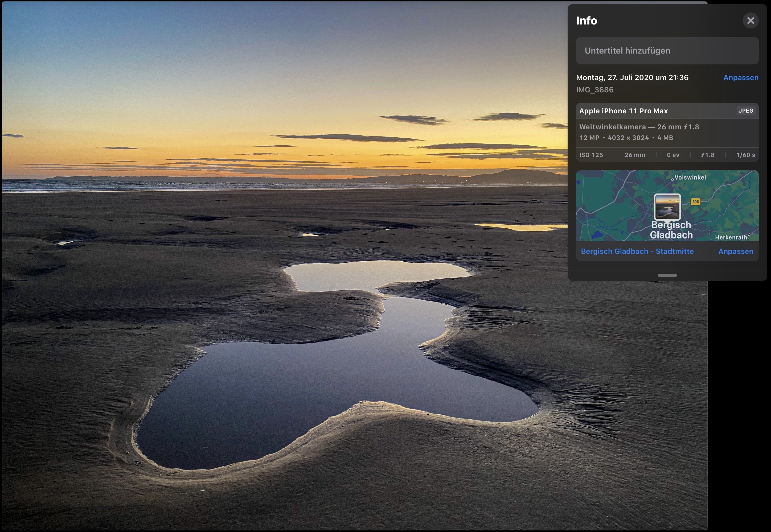Image resolution: width=771 pixels, height=532 pixels.
Task: Click the Herkenrath label on the map
Action: coord(731,237)
